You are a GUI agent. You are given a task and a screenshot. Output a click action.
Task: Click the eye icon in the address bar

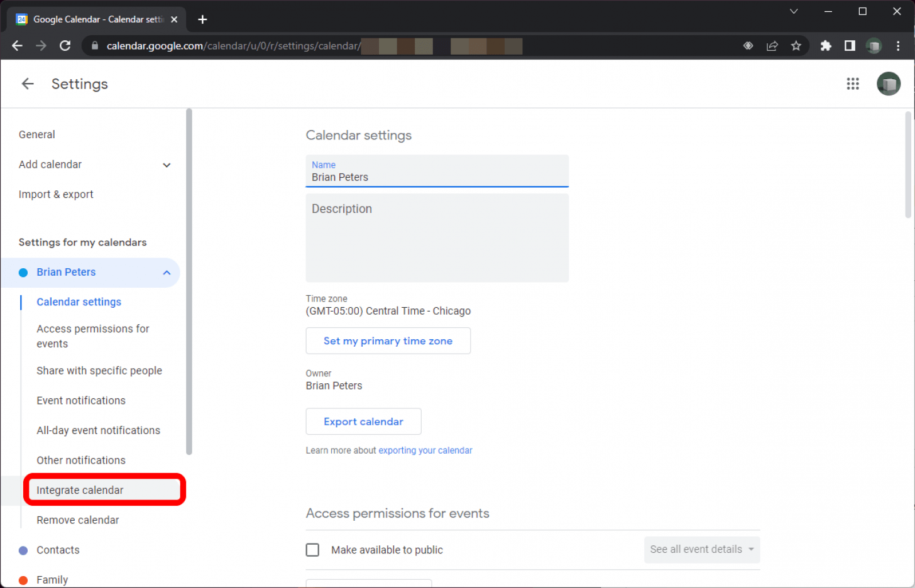(x=748, y=46)
